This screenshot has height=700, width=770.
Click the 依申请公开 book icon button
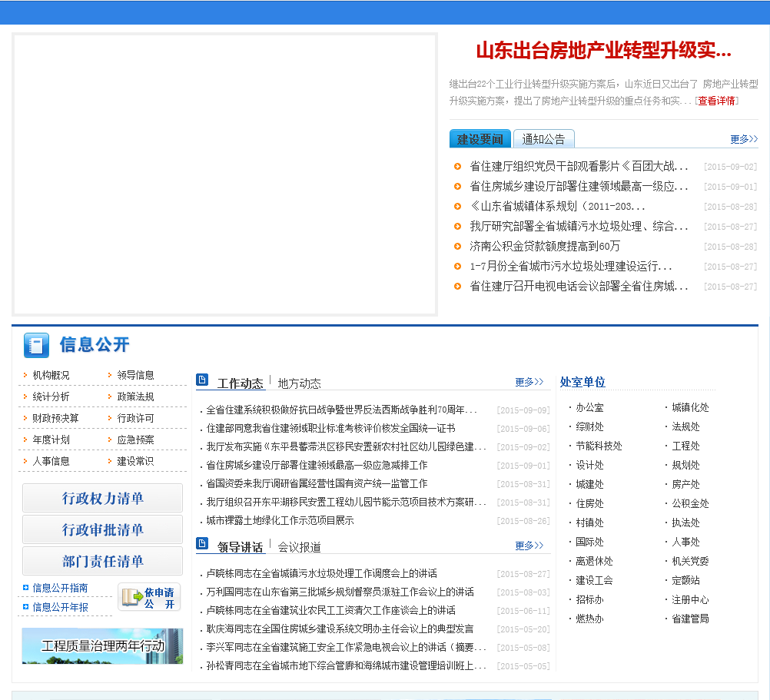(149, 597)
